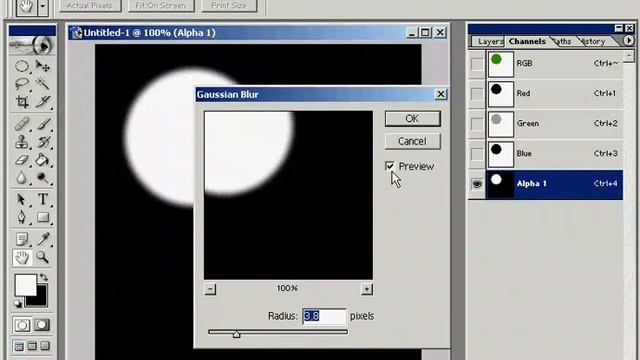Screen dimensions: 640x360
Task: Select the Zoom magnifier tool
Action: [x=42, y=257]
